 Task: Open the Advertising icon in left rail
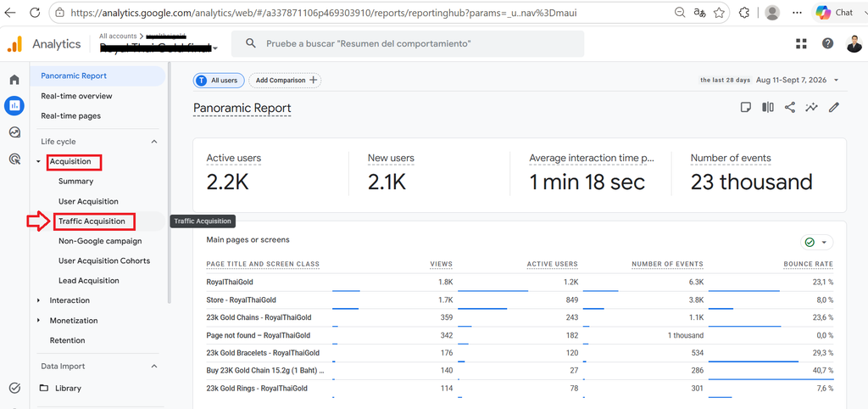coord(14,160)
